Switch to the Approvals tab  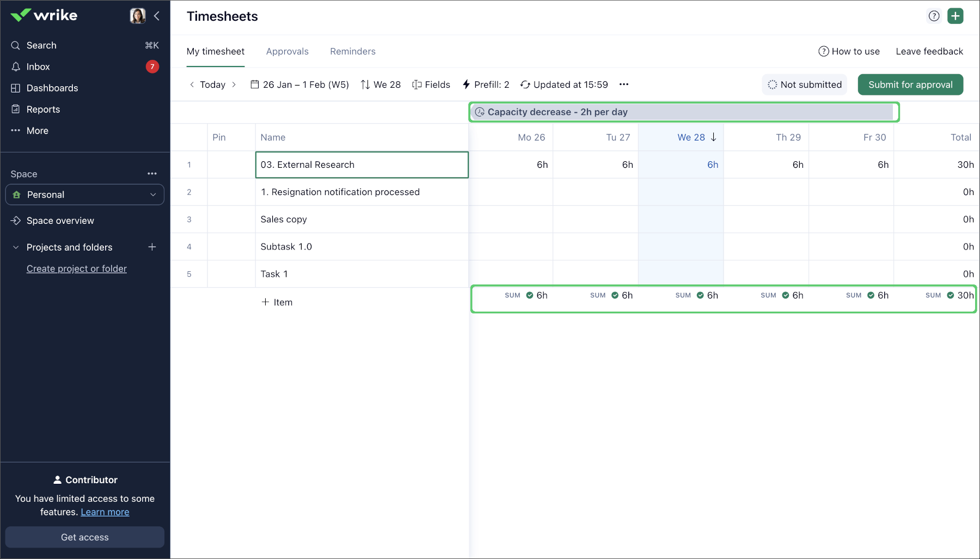tap(287, 51)
